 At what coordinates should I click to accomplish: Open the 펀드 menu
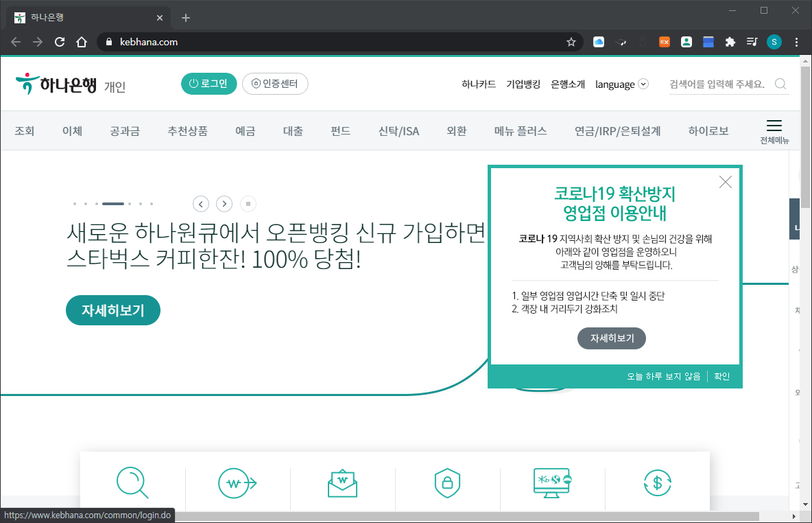point(341,131)
